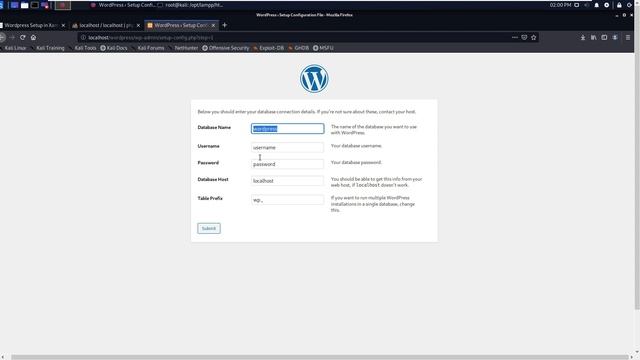
Task: Open the Firefox hamburger menu
Action: pos(628,37)
